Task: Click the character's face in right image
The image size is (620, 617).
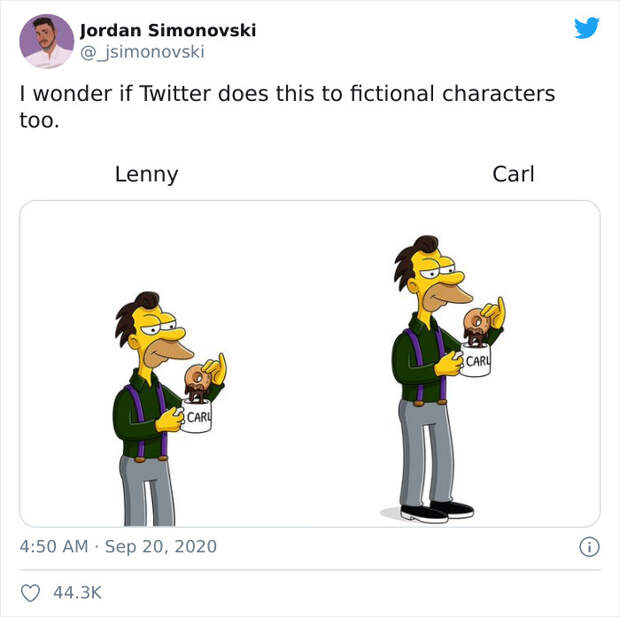Action: [439, 281]
